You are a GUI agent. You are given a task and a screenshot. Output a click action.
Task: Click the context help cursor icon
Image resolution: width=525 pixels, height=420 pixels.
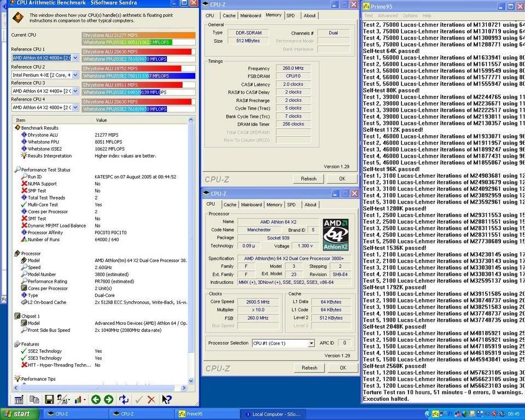(x=166, y=399)
